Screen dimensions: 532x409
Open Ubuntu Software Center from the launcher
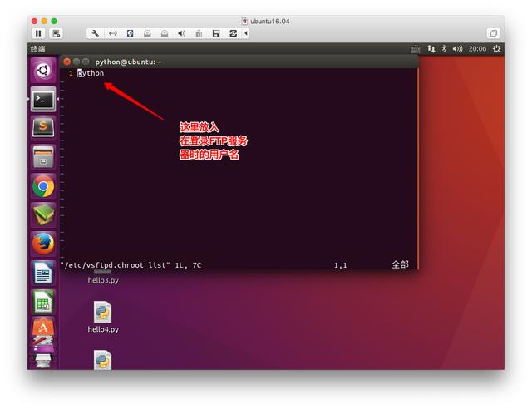pos(43,328)
